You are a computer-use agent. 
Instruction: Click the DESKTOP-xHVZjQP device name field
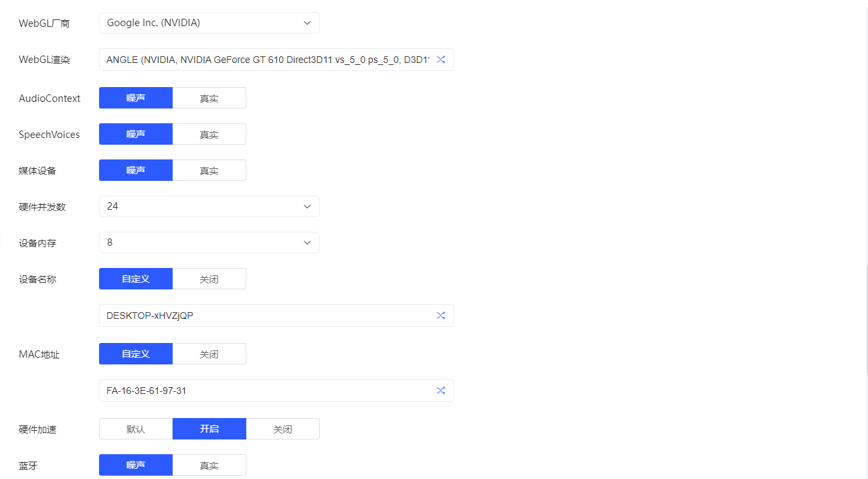point(268,316)
